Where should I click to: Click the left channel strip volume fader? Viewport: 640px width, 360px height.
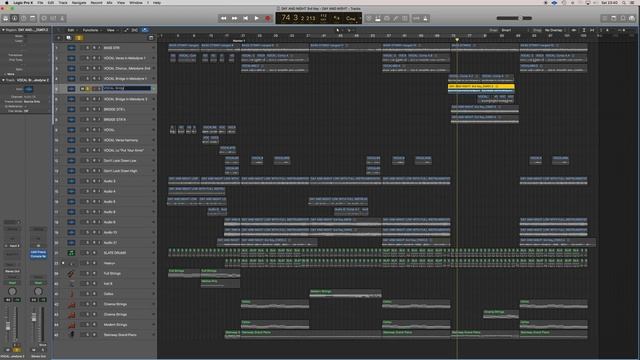(8, 326)
